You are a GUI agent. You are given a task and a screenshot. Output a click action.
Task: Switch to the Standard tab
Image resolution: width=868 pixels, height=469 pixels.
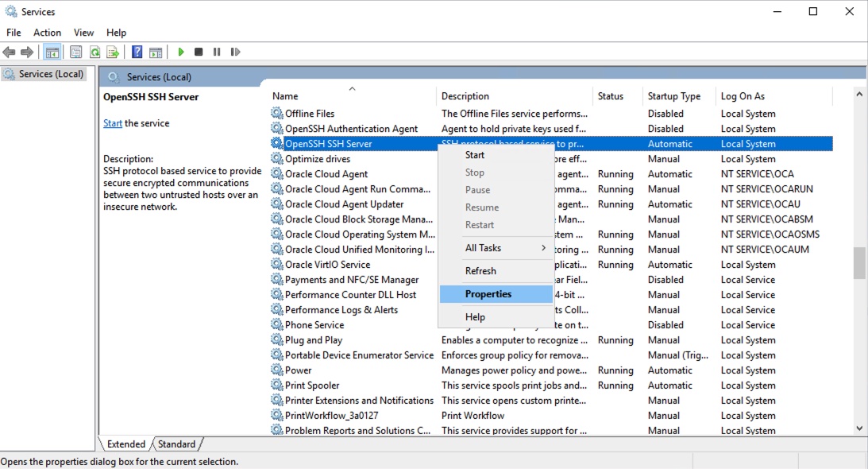coord(176,444)
